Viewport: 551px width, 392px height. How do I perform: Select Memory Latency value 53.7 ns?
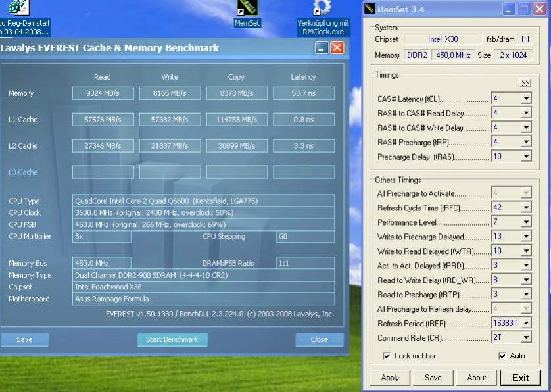[304, 93]
